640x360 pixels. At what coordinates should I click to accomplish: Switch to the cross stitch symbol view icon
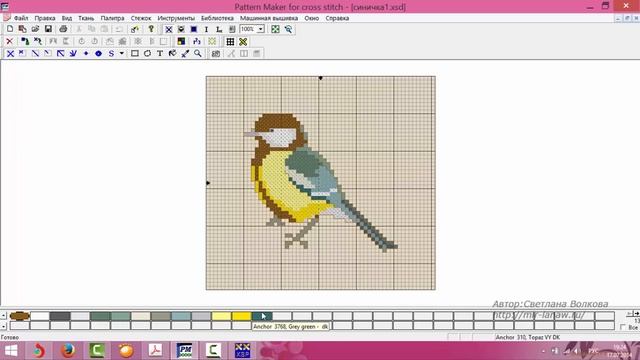[168, 29]
